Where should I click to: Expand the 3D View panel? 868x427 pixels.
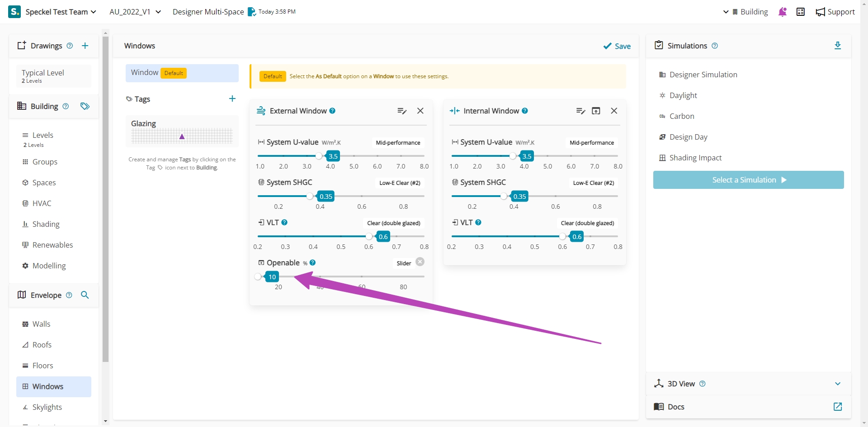click(x=837, y=384)
